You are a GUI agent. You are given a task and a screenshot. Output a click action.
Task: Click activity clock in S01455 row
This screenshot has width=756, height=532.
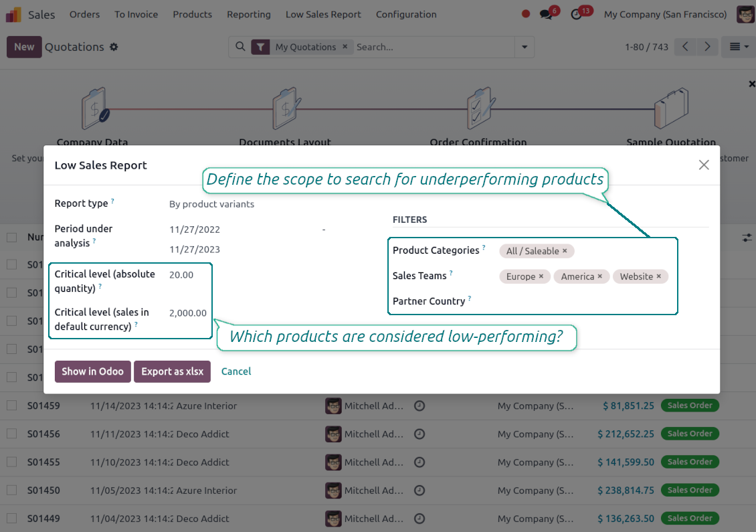coord(419,462)
